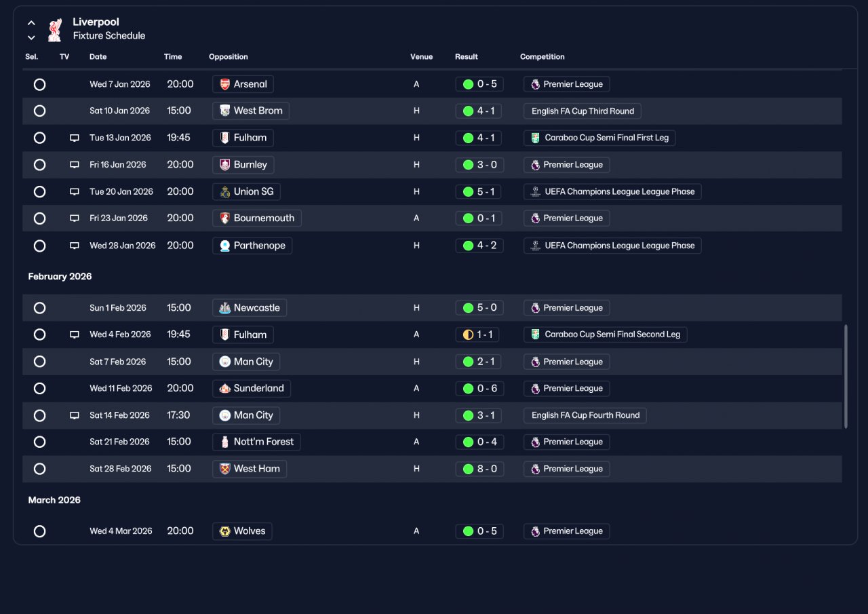Screen dimensions: 868x614
Task: Sort by the Time column header
Action: (173, 57)
